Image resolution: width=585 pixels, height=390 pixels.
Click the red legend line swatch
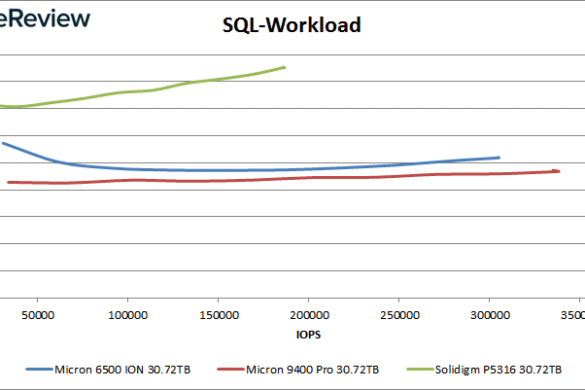[231, 369]
